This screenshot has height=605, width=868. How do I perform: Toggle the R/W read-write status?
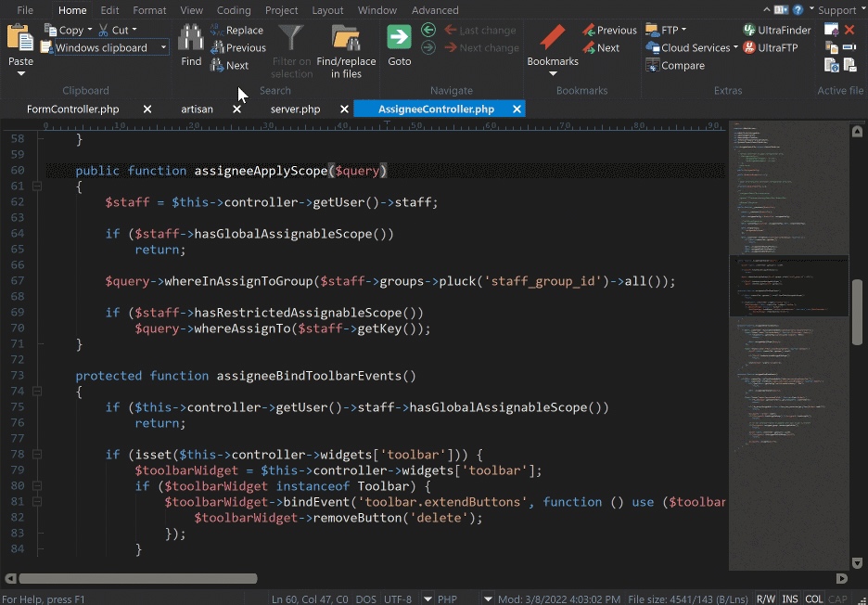coord(766,599)
